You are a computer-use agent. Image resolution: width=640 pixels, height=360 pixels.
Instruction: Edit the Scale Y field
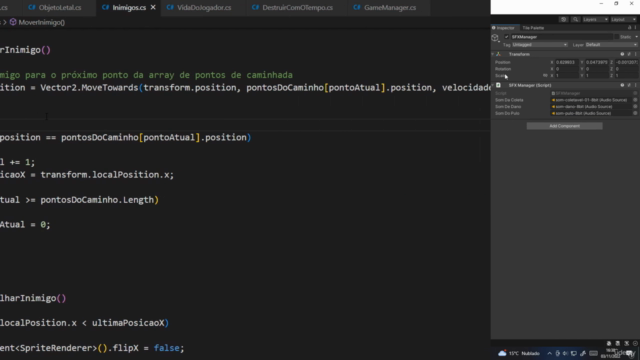pyautogui.click(x=597, y=76)
